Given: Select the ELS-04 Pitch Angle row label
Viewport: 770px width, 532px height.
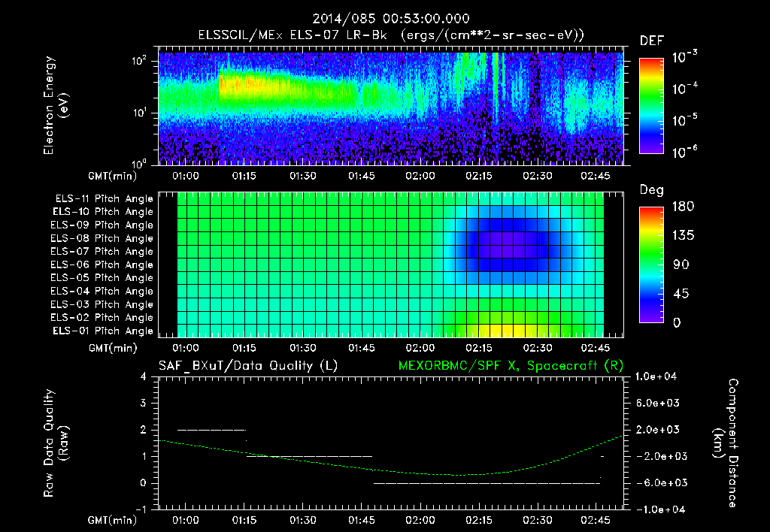Looking at the screenshot, I should click(102, 291).
